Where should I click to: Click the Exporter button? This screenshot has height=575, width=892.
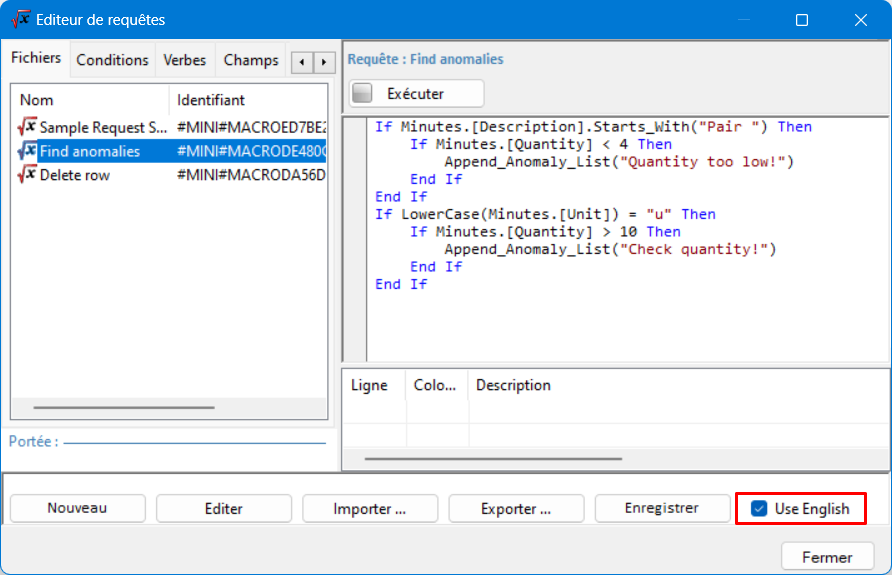(516, 508)
